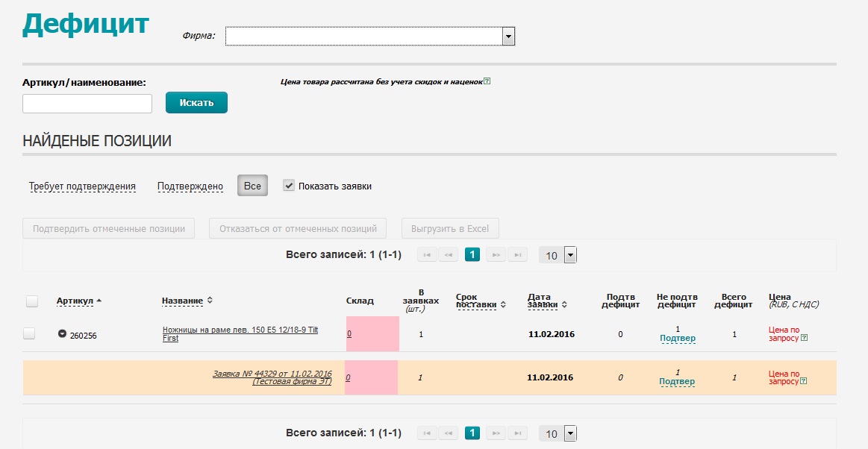This screenshot has height=449, width=868.
Task: Click the help icon next to price note
Action: [x=487, y=81]
